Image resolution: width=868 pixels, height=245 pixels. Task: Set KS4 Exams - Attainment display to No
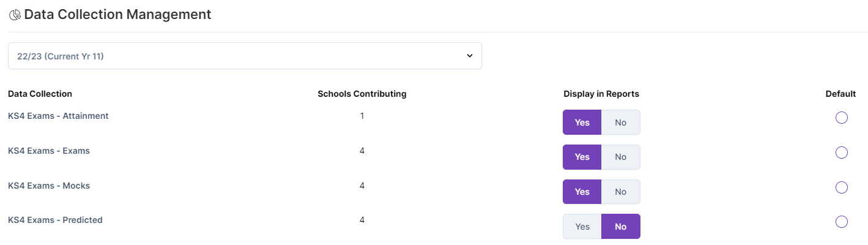tap(621, 123)
